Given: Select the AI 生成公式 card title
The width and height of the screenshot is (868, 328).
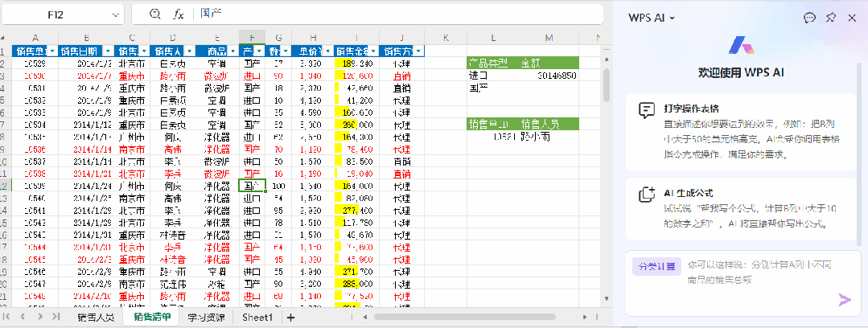Looking at the screenshot, I should pyautogui.click(x=688, y=193).
